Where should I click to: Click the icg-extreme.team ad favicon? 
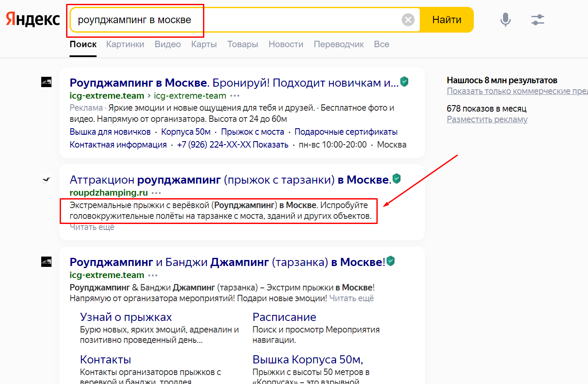click(x=46, y=82)
